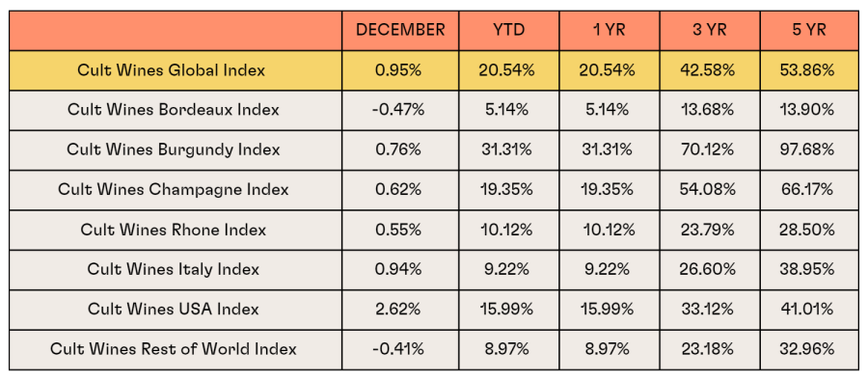Click Cult Wines Bordeaux Index label
Screen dimensions: 868x380
(x=174, y=110)
